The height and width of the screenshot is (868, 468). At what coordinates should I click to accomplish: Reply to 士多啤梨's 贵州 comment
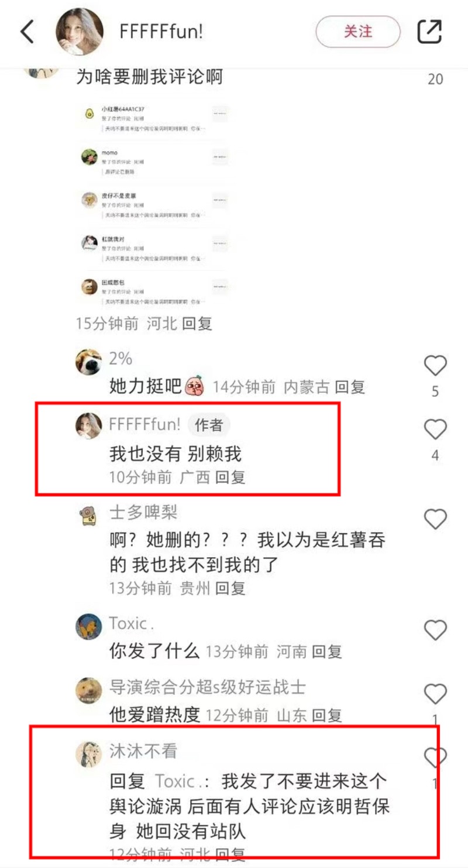pos(230,588)
